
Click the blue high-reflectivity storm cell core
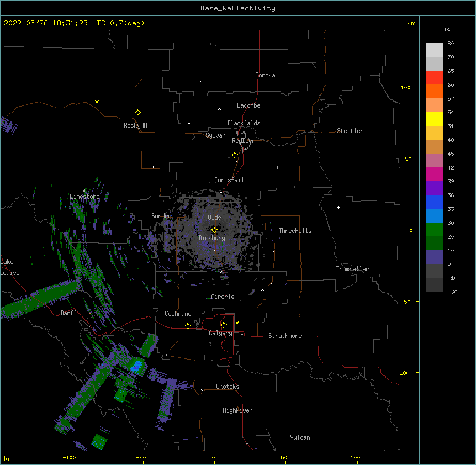pyautogui.click(x=136, y=366)
